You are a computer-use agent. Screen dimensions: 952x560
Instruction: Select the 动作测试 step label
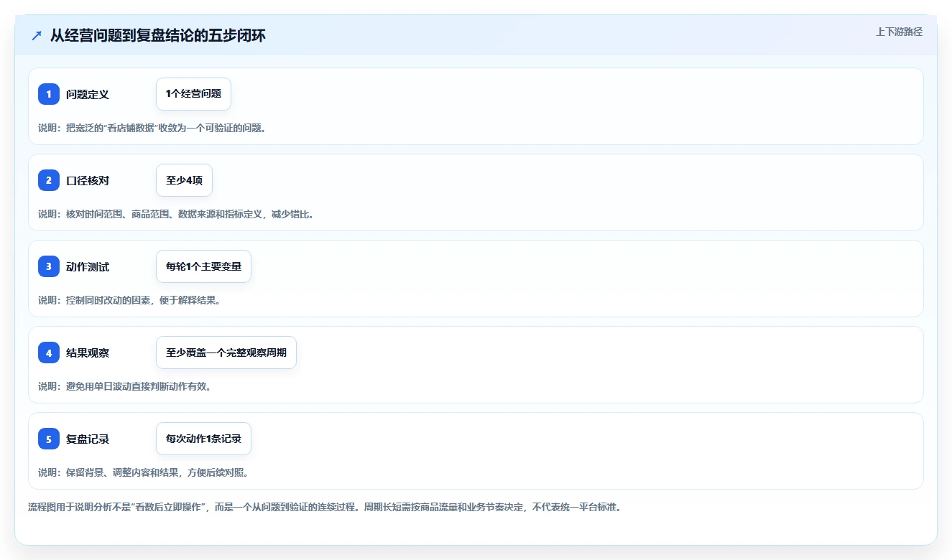(88, 266)
